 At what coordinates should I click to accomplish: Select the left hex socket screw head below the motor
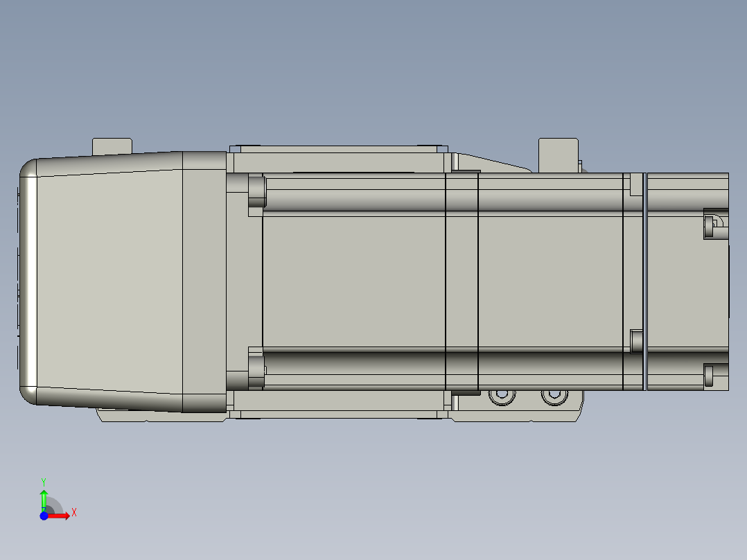(x=502, y=398)
